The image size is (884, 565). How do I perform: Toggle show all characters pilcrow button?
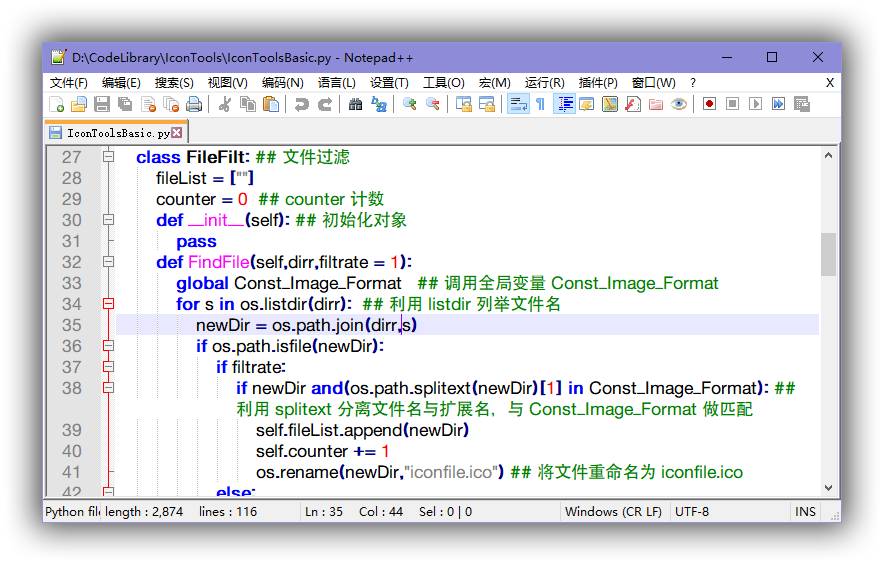(540, 104)
